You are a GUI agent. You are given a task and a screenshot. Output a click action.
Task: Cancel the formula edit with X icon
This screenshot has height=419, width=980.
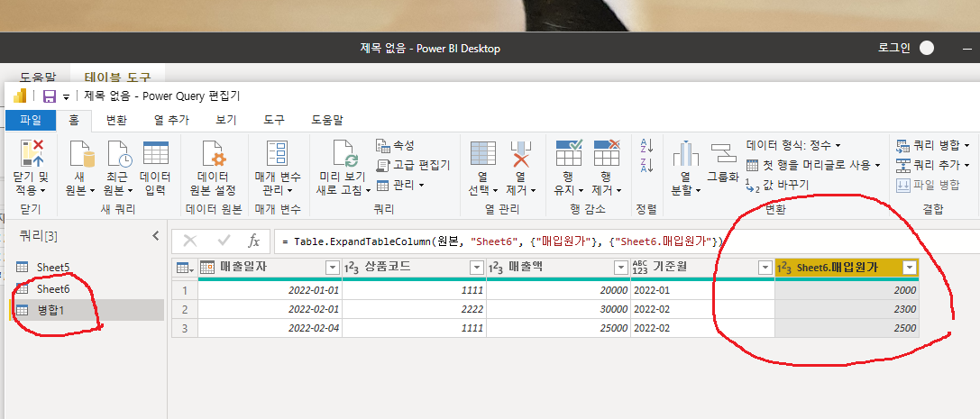(x=190, y=241)
